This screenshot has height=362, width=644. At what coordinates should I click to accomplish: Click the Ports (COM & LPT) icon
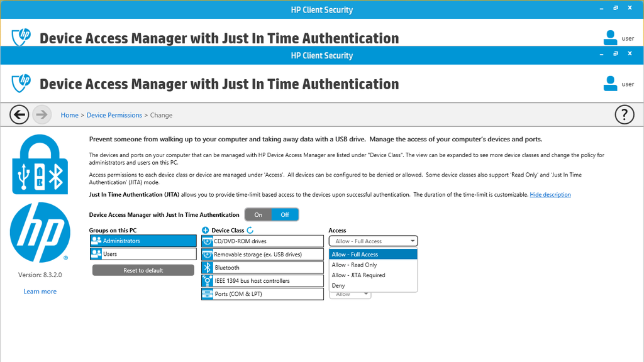pyautogui.click(x=208, y=294)
